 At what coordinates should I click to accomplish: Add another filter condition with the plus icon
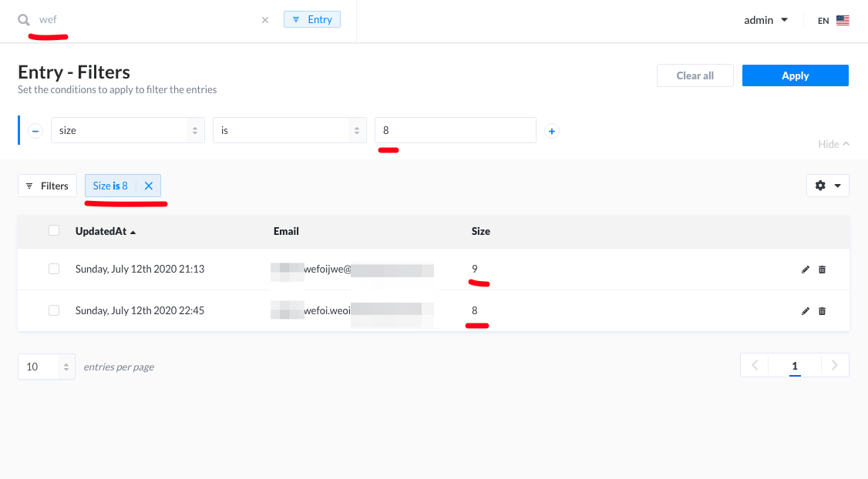click(551, 131)
